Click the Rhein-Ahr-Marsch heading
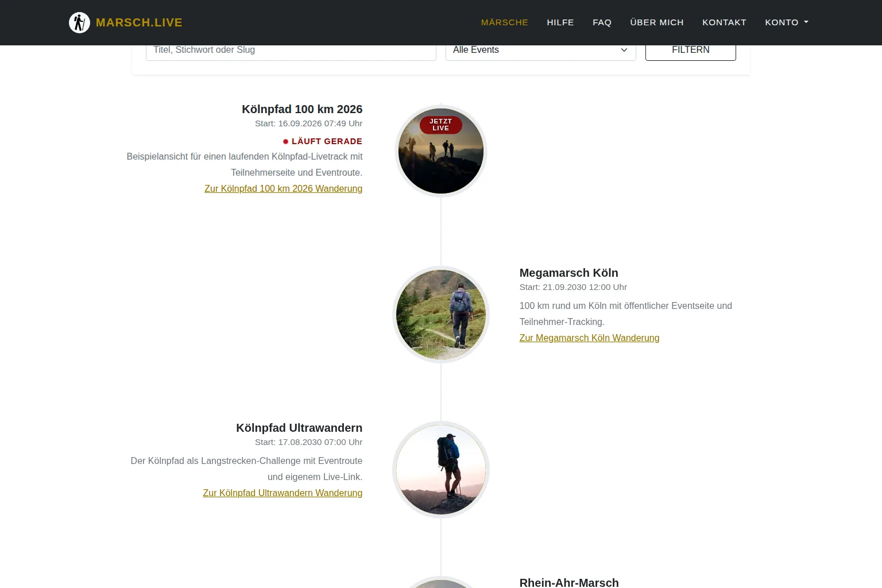The width and height of the screenshot is (882, 588). pyautogui.click(x=569, y=582)
